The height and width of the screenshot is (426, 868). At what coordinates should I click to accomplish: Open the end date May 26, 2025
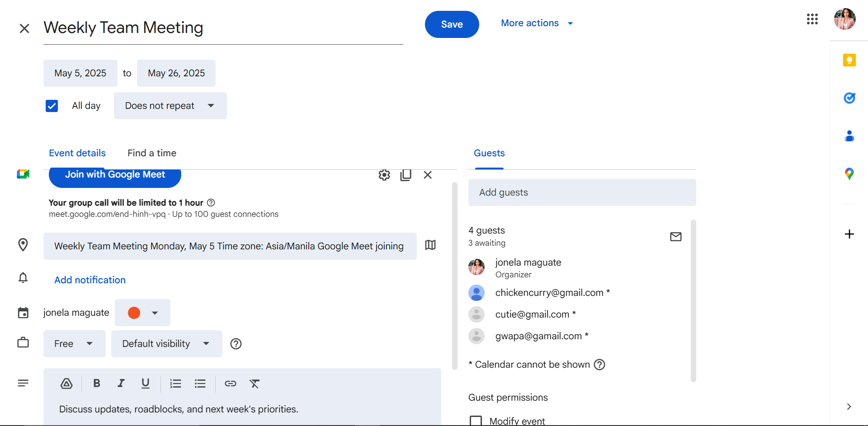pos(176,73)
